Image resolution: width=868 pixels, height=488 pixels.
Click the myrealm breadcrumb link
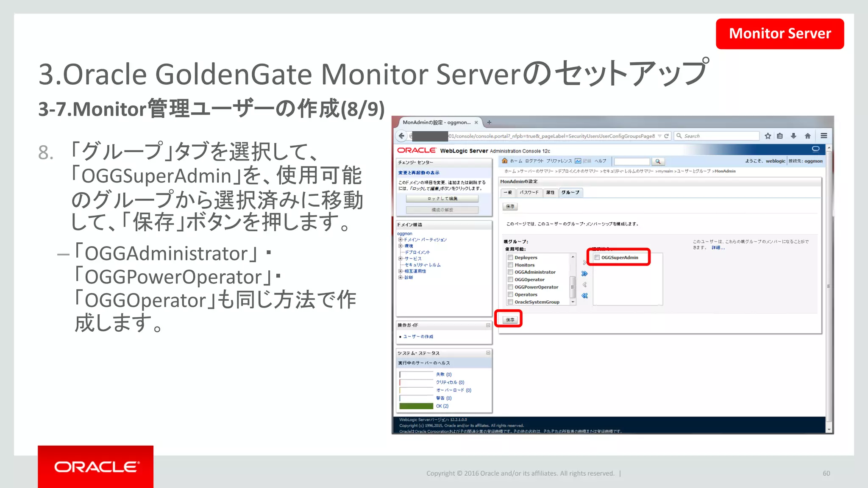click(x=665, y=171)
